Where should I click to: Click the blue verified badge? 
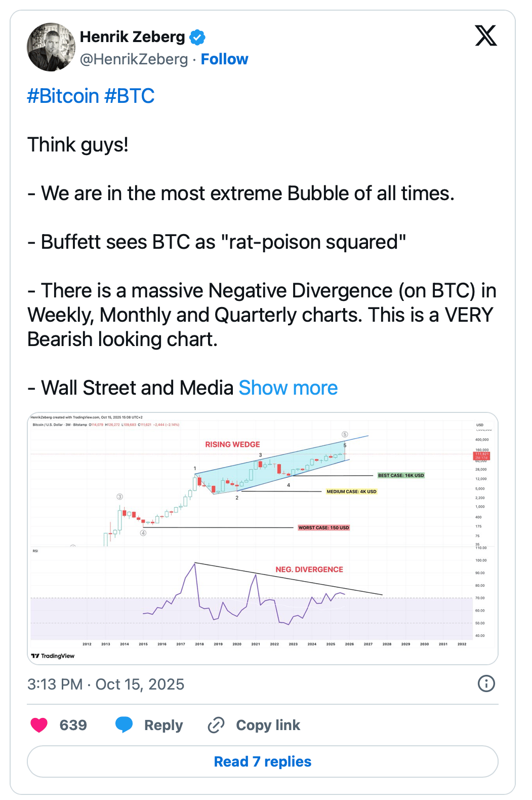tap(197, 37)
